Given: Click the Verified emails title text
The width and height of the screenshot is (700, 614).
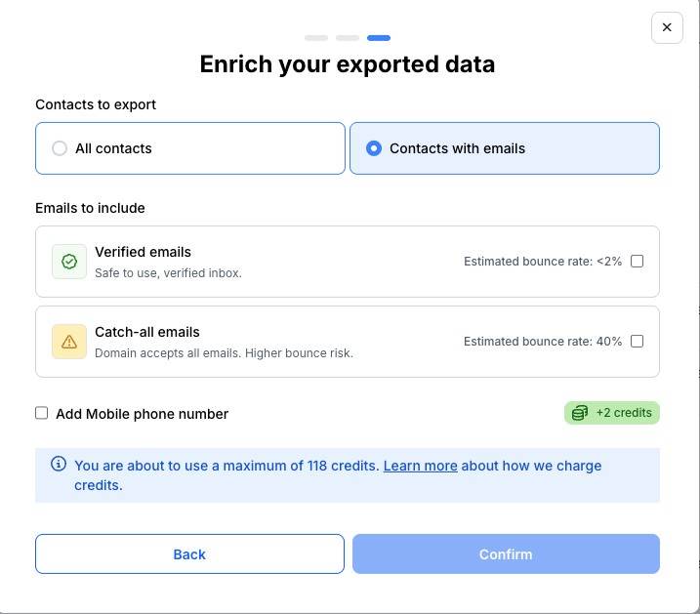Looking at the screenshot, I should point(143,252).
